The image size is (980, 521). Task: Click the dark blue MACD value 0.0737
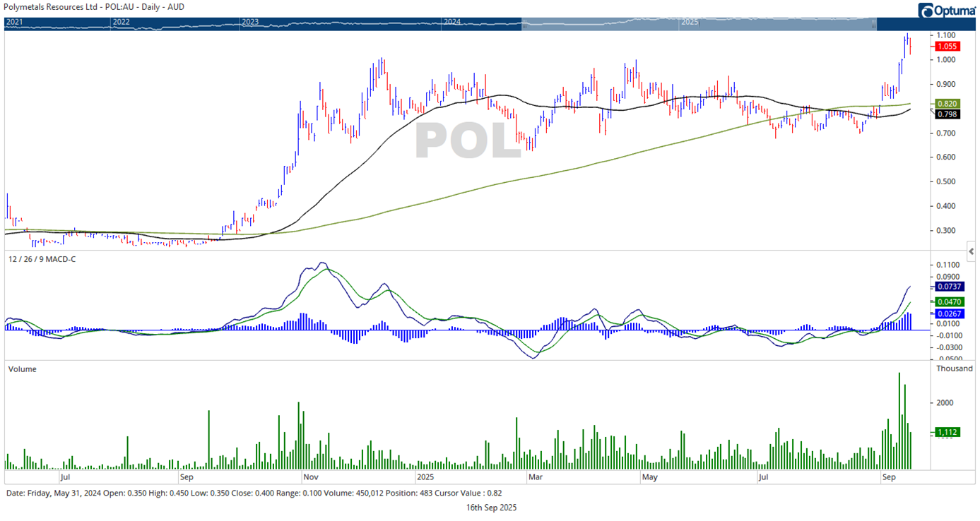click(x=946, y=285)
